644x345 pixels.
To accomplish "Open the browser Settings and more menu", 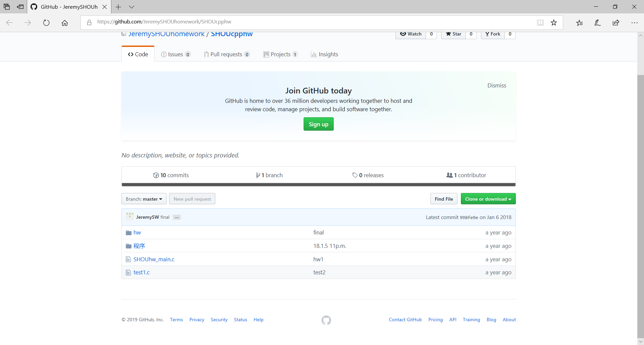I will (634, 22).
